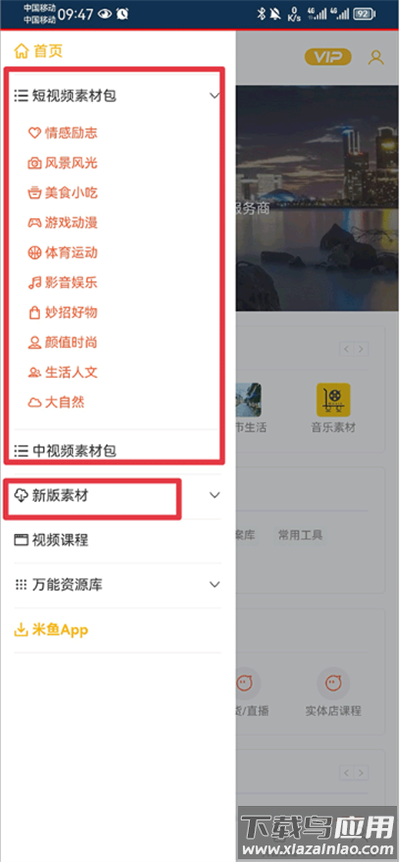Tap the camera icon for 风景风光

click(x=35, y=163)
